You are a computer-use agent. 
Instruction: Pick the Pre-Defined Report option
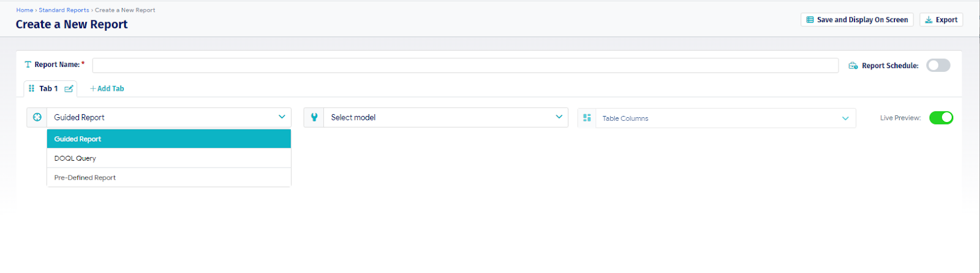169,177
